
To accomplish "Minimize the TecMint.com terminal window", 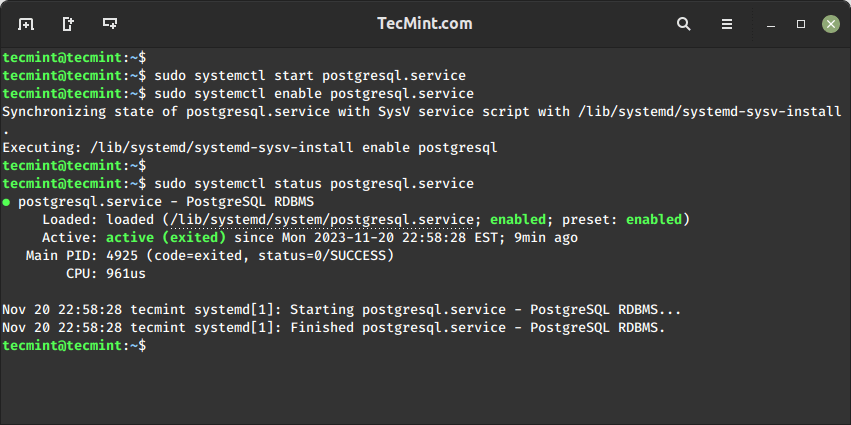I will click(x=773, y=23).
